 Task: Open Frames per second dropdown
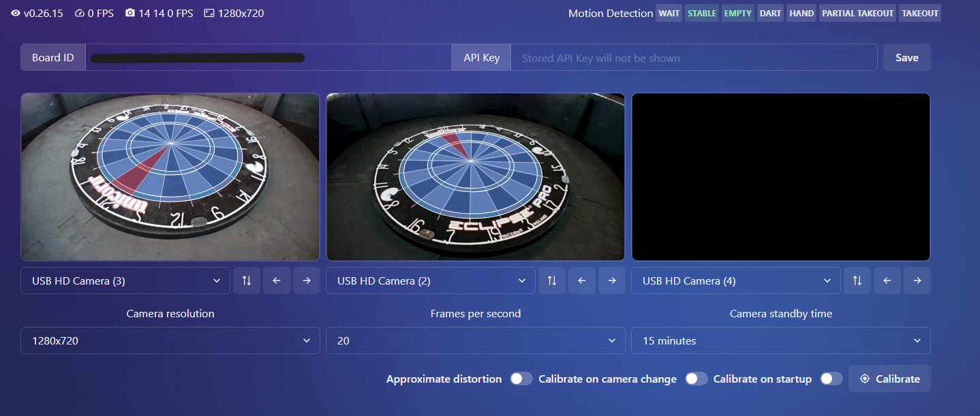tap(476, 340)
